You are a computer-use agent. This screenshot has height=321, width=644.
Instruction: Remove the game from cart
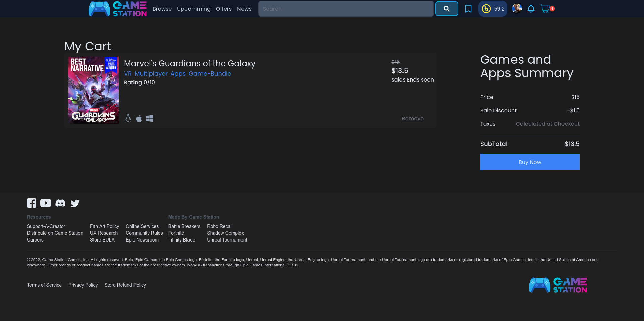pyautogui.click(x=413, y=118)
